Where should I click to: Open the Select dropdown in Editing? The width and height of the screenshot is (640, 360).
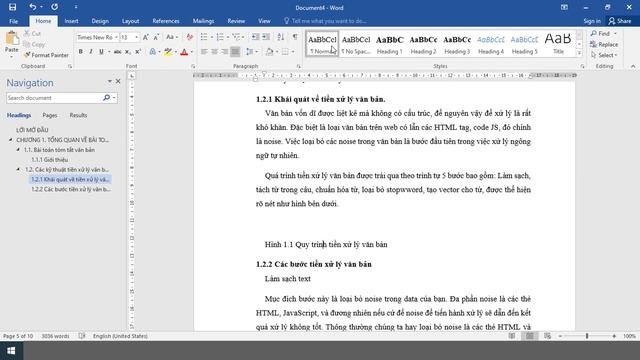pos(604,55)
